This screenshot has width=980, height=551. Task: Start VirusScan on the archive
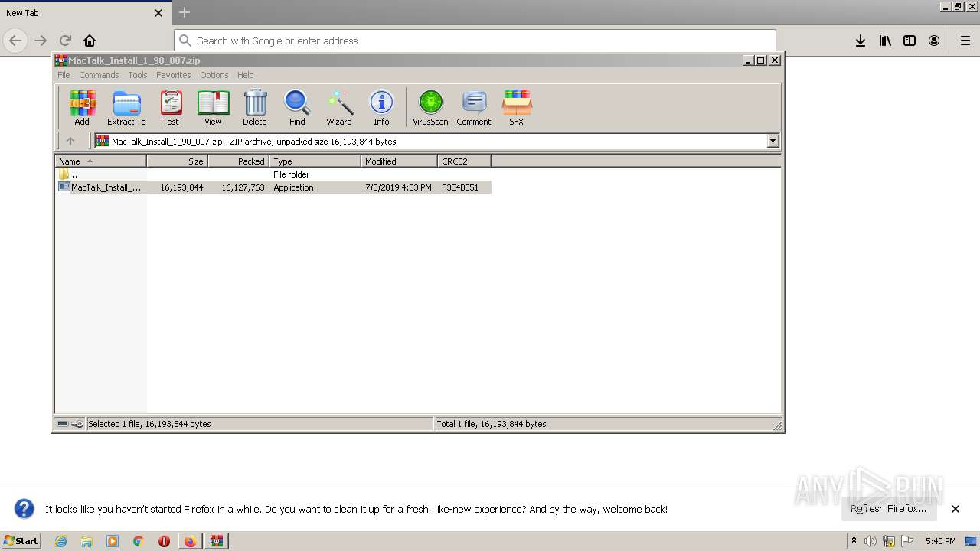430,107
